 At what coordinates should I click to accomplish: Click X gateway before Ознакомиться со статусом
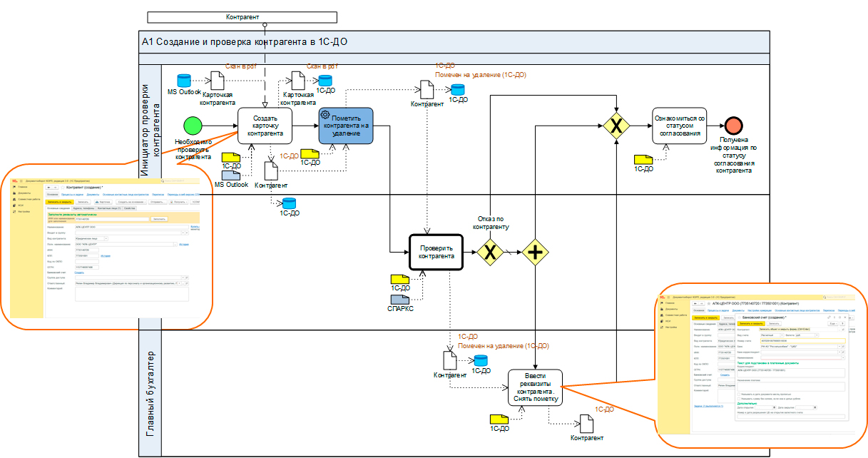pos(614,126)
